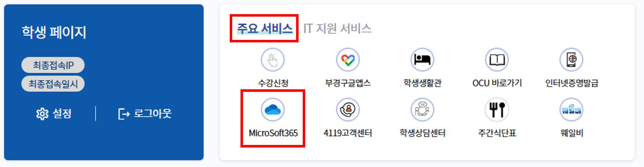
Task: Click the gear icon beside 설정
Action: [x=42, y=114]
